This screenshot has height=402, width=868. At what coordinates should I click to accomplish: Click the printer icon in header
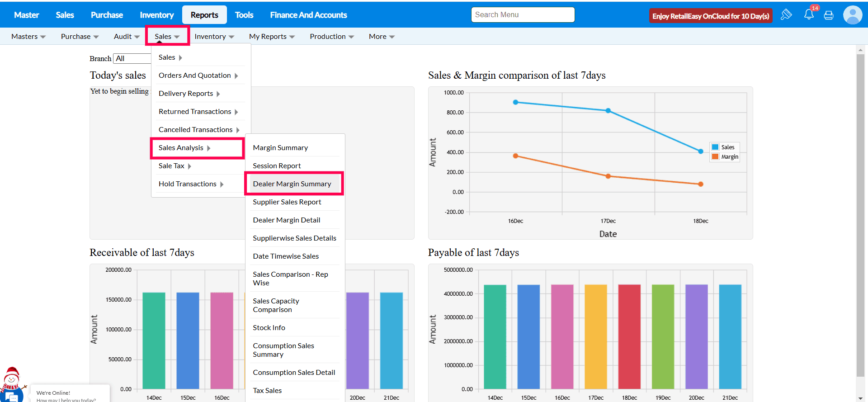829,15
